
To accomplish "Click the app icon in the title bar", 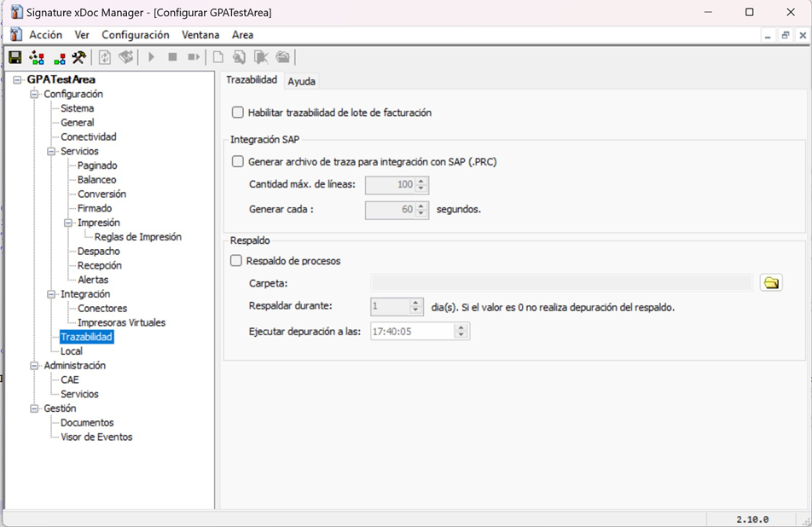I will tap(16, 12).
